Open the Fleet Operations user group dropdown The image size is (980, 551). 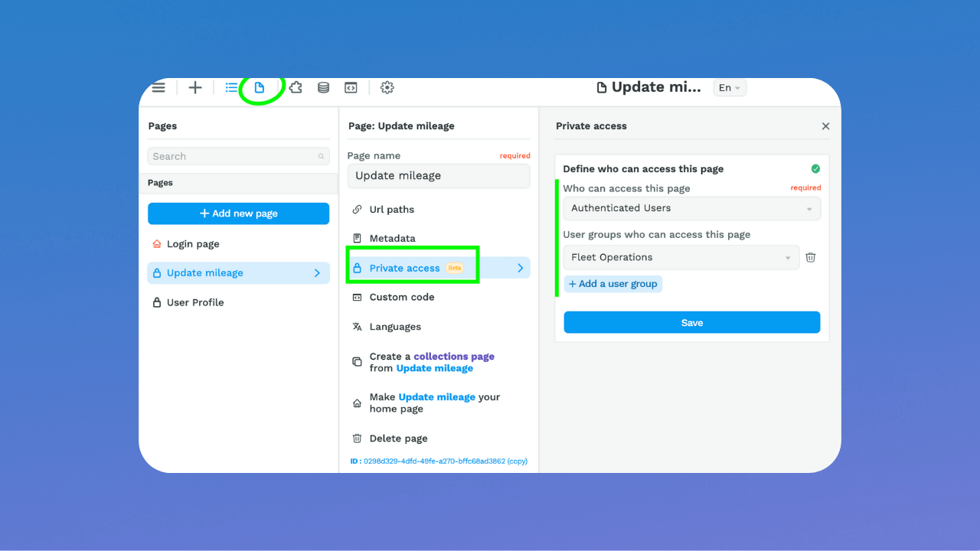[680, 257]
